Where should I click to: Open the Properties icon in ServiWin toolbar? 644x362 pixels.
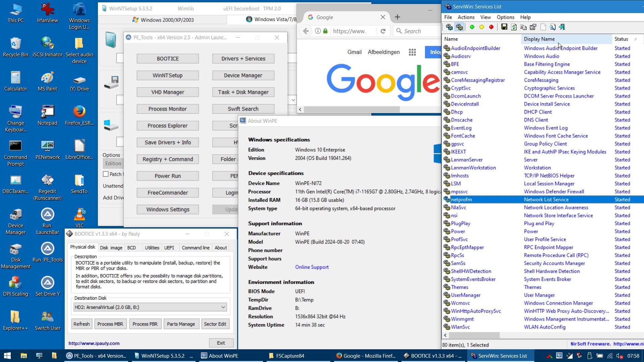click(x=533, y=27)
